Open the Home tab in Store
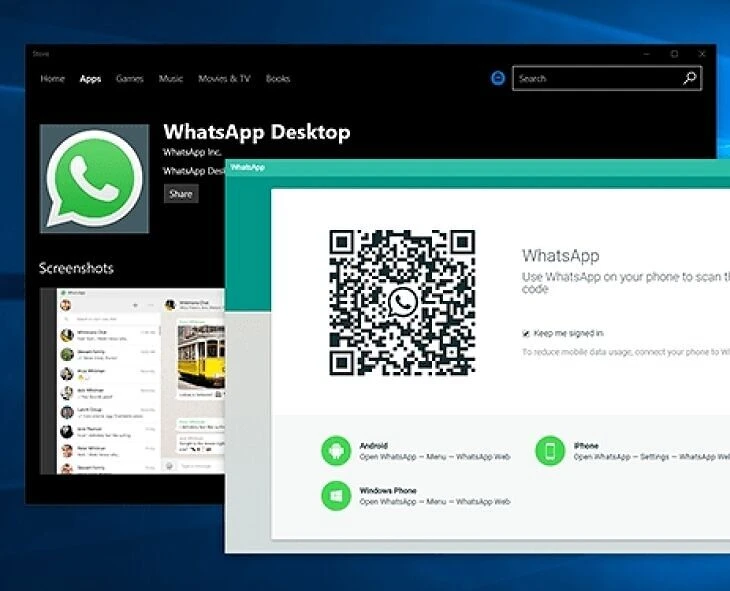730x591 pixels. (52, 79)
